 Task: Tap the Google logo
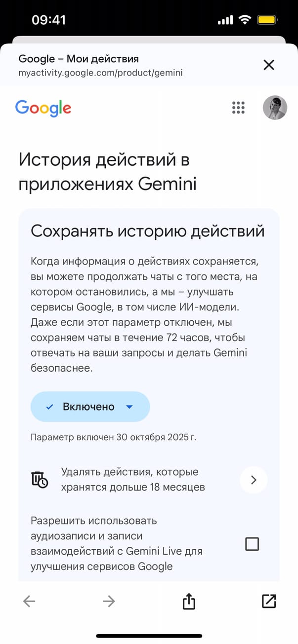point(43,108)
